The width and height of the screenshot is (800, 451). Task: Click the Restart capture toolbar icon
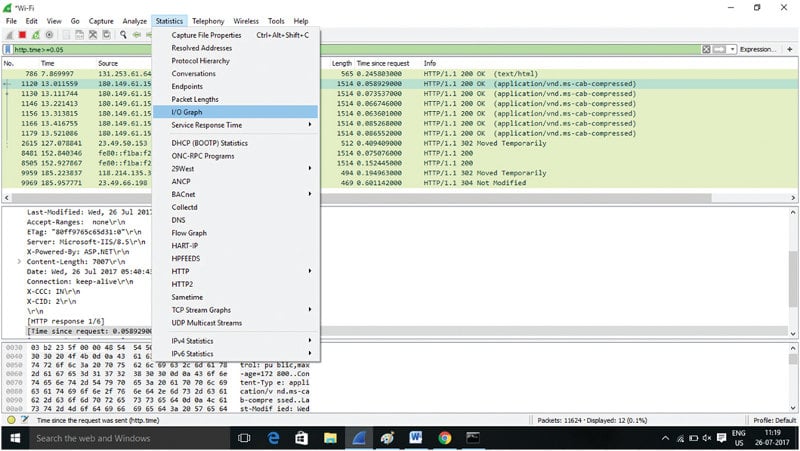point(35,35)
